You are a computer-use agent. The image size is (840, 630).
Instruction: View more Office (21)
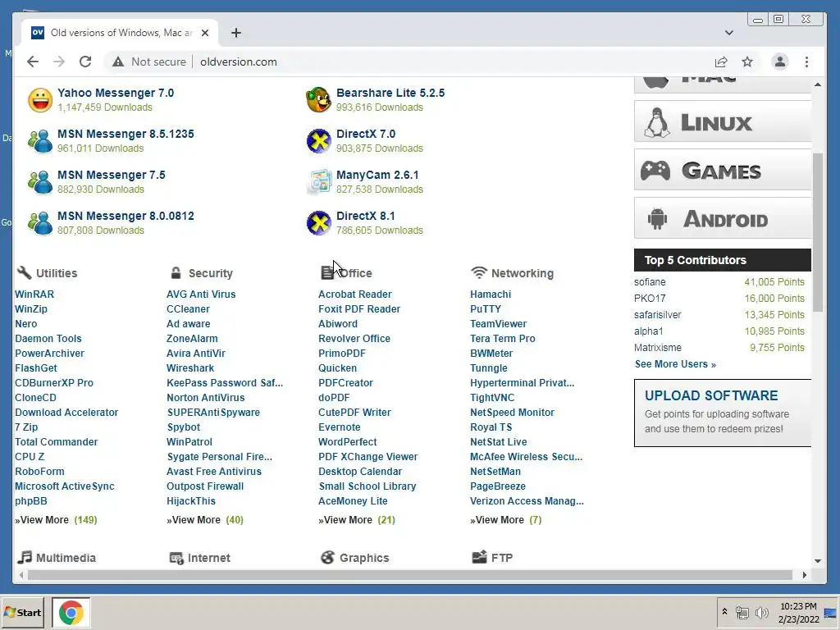(x=357, y=519)
